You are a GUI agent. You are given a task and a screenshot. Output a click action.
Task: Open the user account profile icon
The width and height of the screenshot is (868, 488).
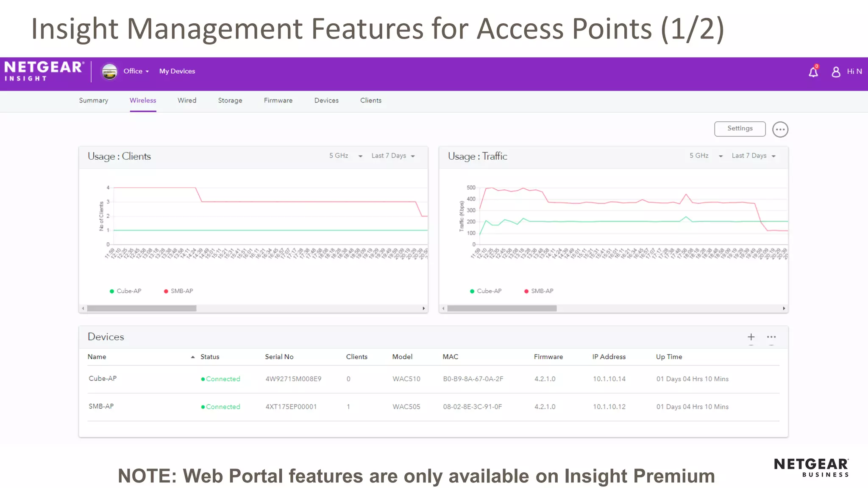coord(836,72)
